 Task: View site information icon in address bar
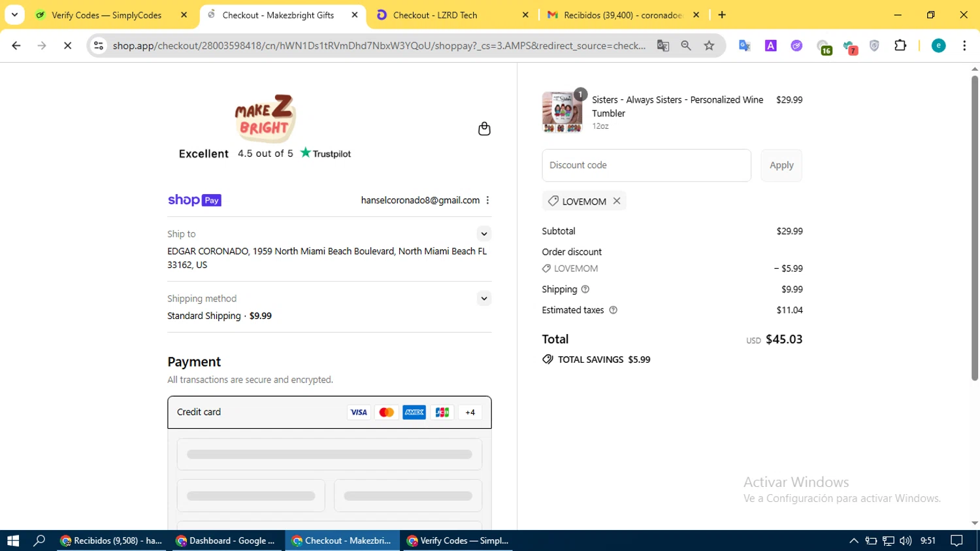point(99,46)
